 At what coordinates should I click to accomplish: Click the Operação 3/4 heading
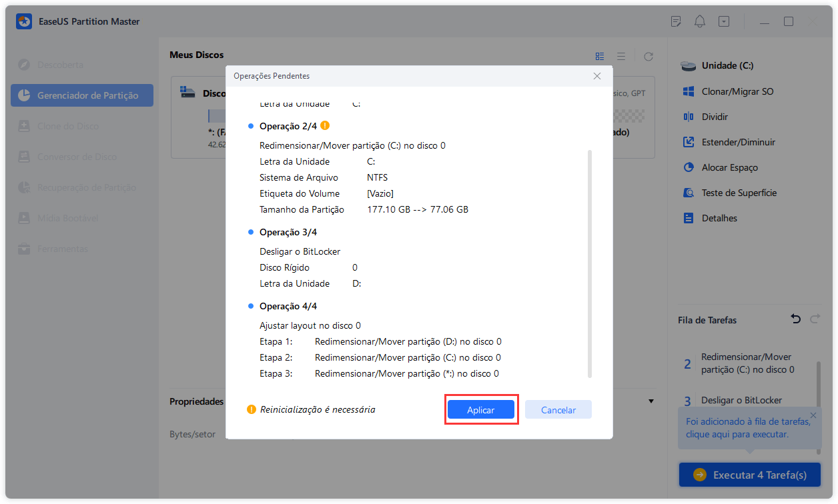[288, 232]
